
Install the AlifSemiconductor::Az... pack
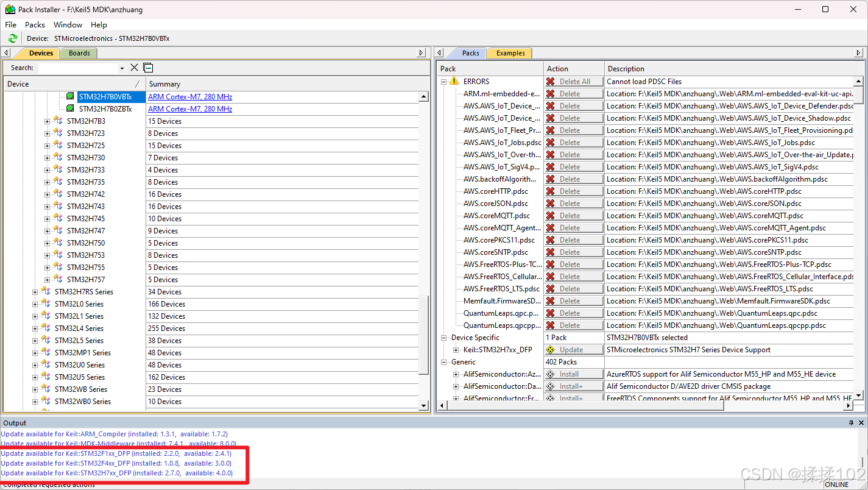[574, 374]
